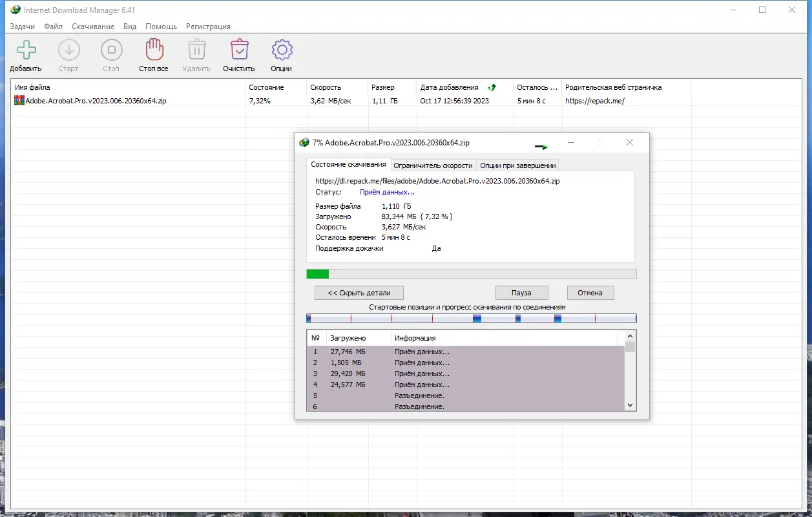Open Опции gear icon
The height and width of the screenshot is (517, 812).
point(282,50)
